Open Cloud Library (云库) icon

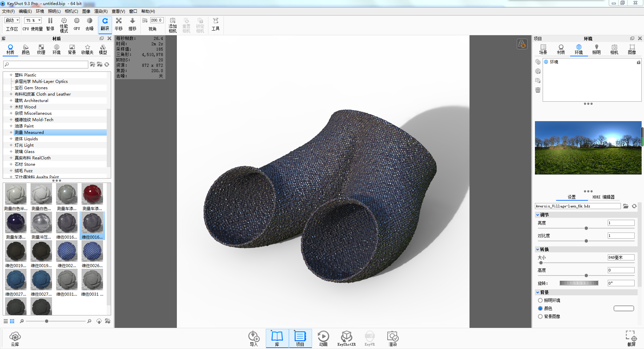[15, 338]
